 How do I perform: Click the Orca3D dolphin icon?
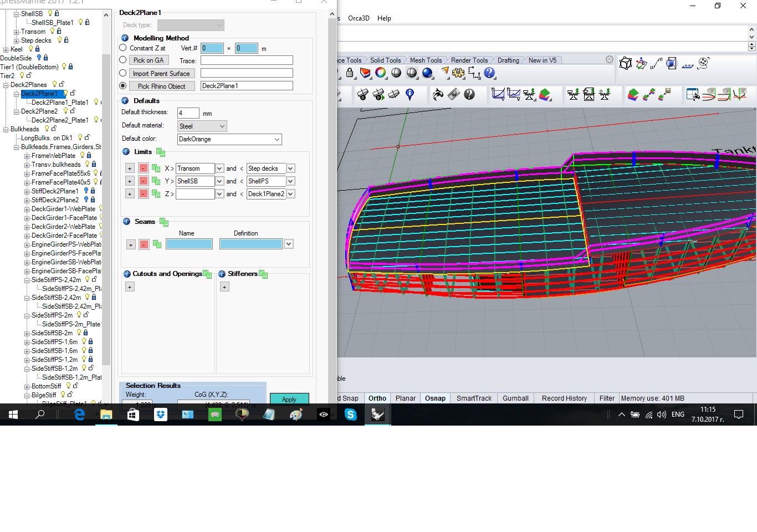click(438, 95)
